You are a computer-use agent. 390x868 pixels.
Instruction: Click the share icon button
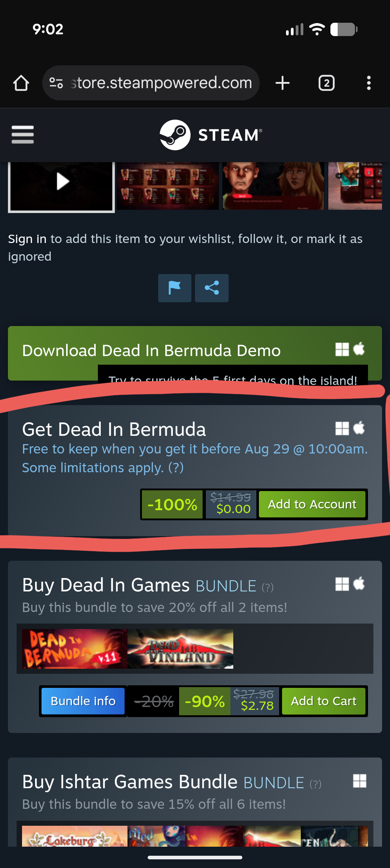(212, 288)
